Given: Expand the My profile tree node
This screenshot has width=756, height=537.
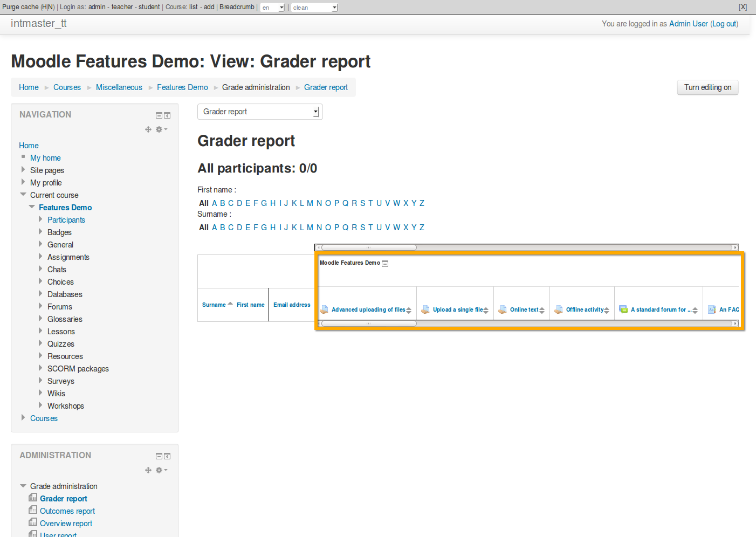Looking at the screenshot, I should pos(23,182).
